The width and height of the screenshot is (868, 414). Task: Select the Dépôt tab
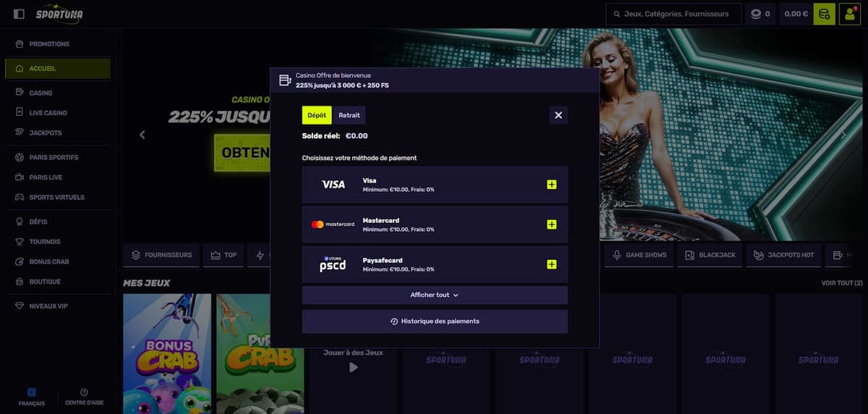(317, 115)
